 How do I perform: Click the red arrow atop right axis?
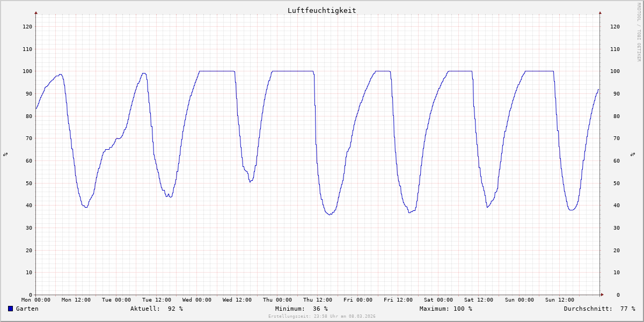point(600,12)
